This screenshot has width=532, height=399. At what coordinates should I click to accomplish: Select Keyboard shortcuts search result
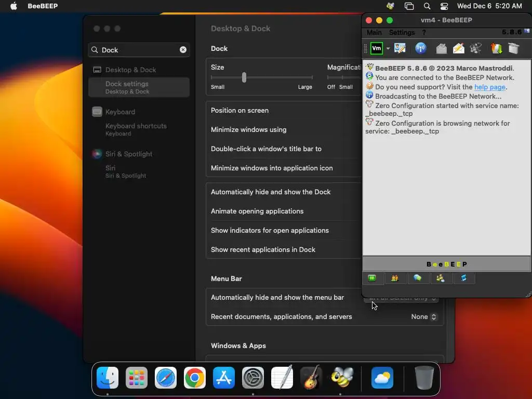[x=139, y=129]
